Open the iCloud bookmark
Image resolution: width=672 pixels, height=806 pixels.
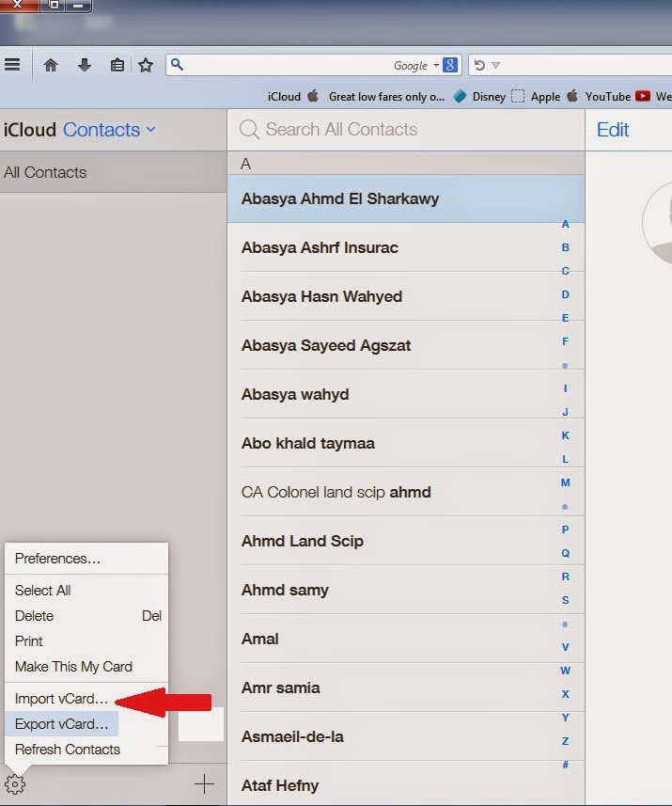tap(293, 96)
